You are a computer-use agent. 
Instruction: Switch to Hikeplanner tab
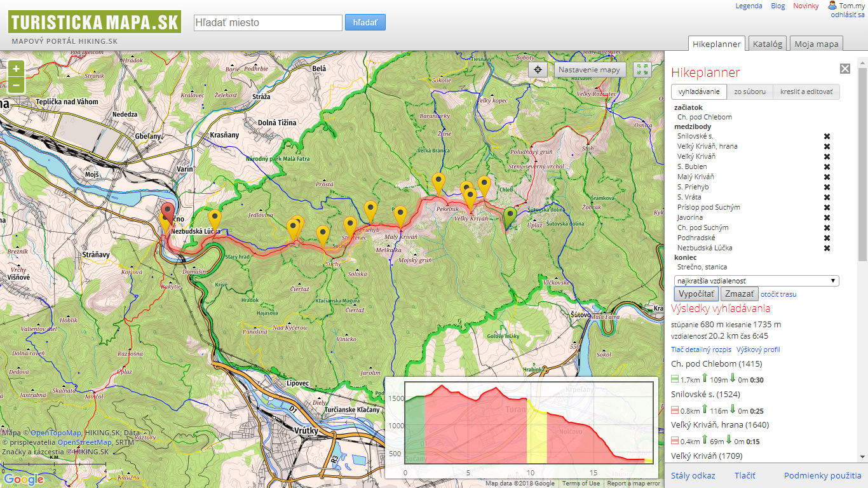click(717, 44)
